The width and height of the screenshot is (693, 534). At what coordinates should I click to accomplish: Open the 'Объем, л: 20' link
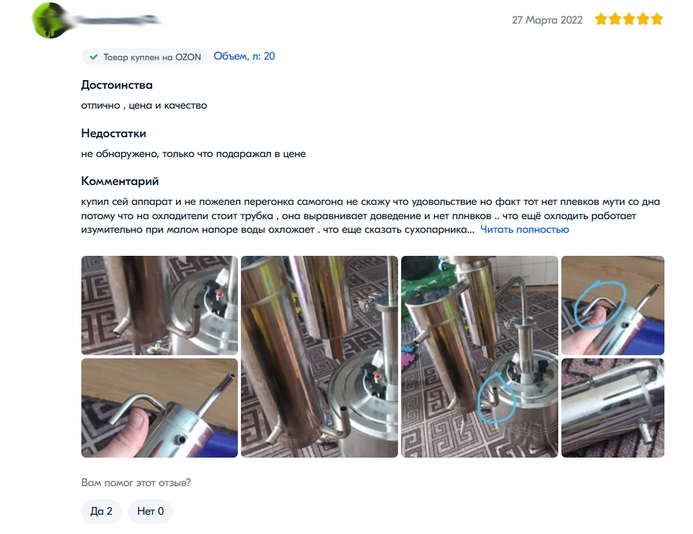pos(244,56)
